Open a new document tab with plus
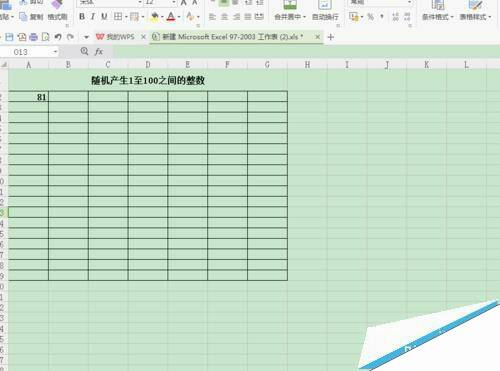 click(331, 37)
